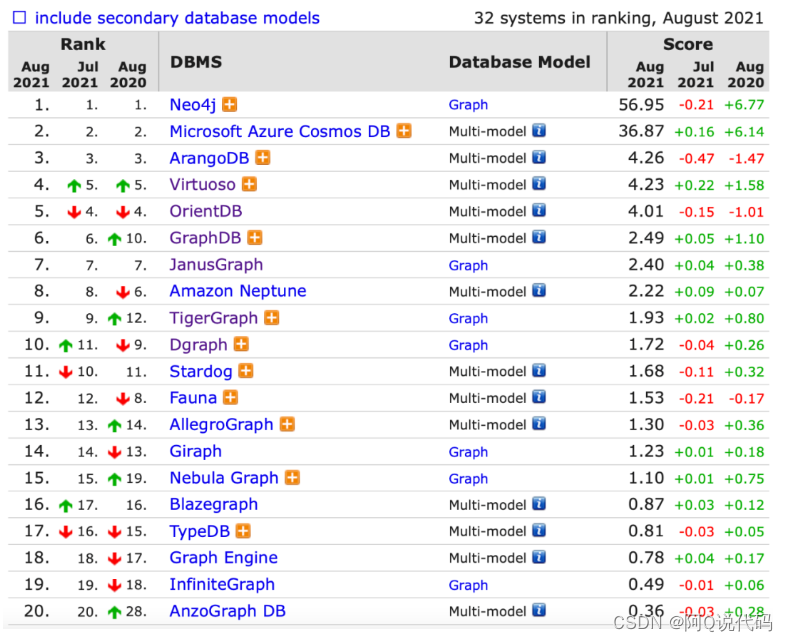The width and height of the screenshot is (788, 642).
Task: Open the Microsoft Azure Cosmos DB link
Action: tap(279, 131)
